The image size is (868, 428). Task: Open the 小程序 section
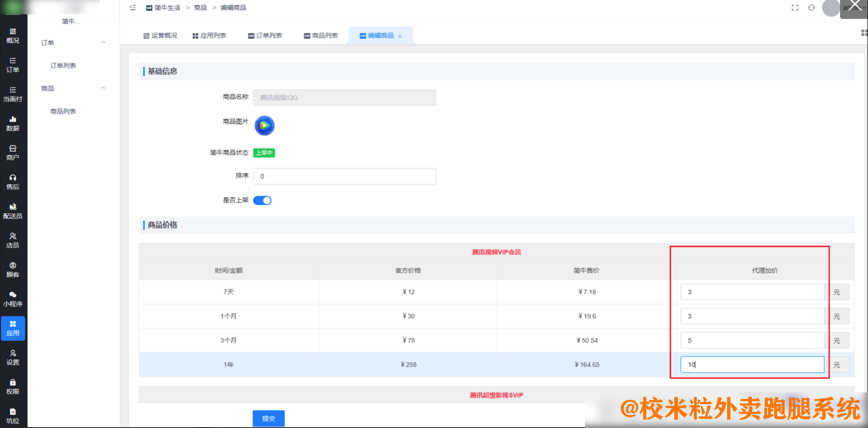click(x=13, y=299)
